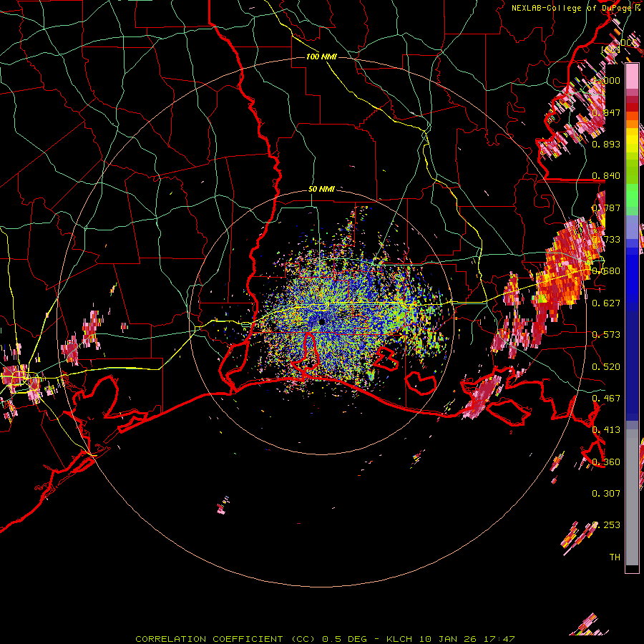Click the 0.840 legend value
The height and width of the screenshot is (644, 644).
606,175
